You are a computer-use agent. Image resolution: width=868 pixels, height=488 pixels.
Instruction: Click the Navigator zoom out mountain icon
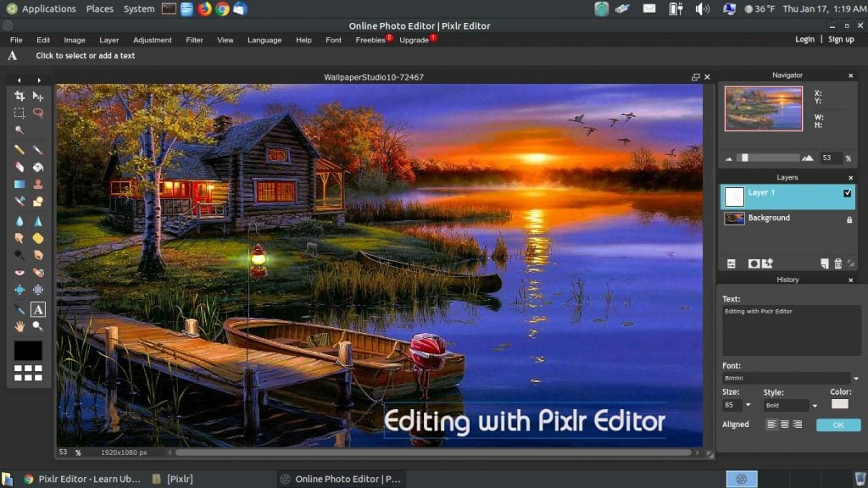click(x=728, y=158)
